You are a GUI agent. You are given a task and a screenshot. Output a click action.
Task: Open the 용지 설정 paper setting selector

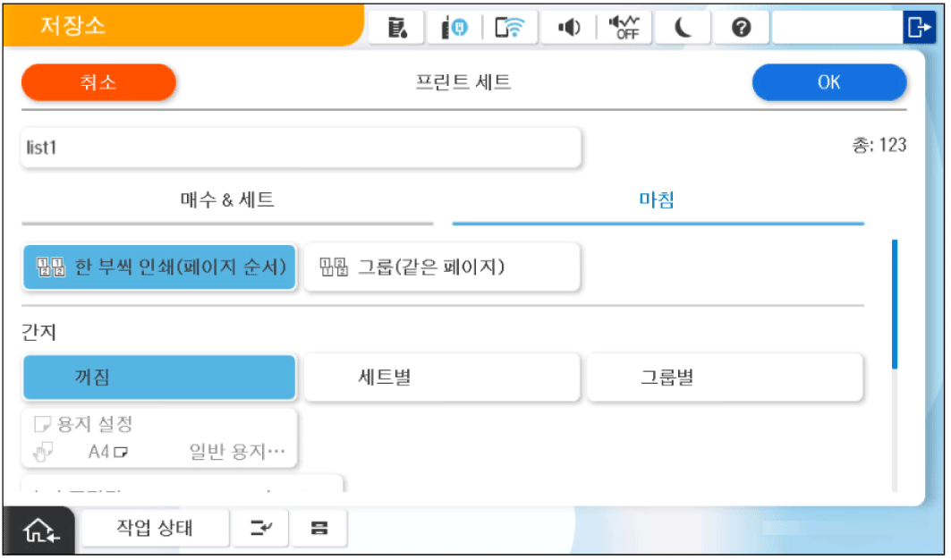pyautogui.click(x=159, y=437)
